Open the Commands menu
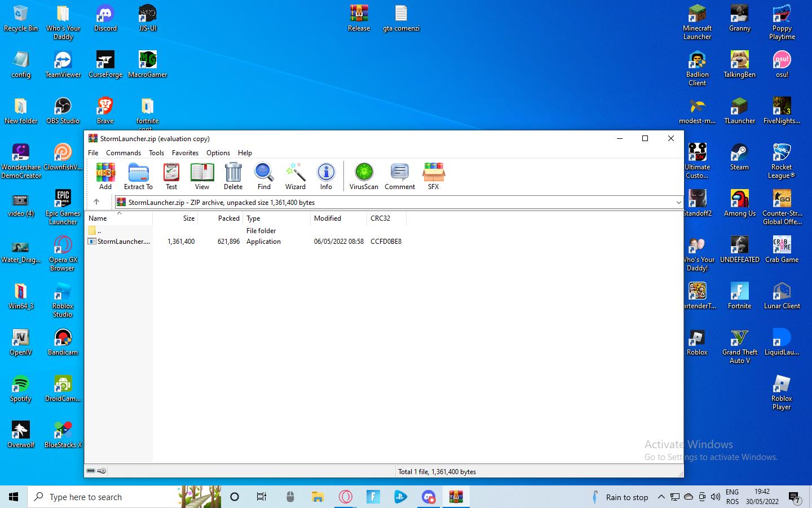This screenshot has height=508, width=812. click(123, 153)
